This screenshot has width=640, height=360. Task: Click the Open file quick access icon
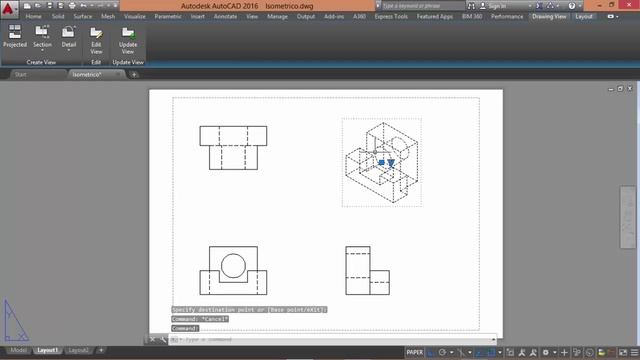click(38, 6)
